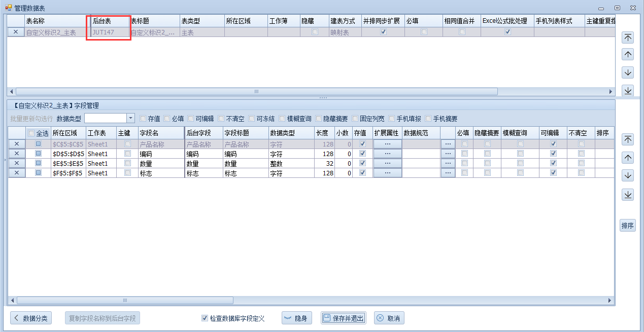The height and width of the screenshot is (332, 644).
Task: Click the 保存并退出 button
Action: tap(343, 318)
